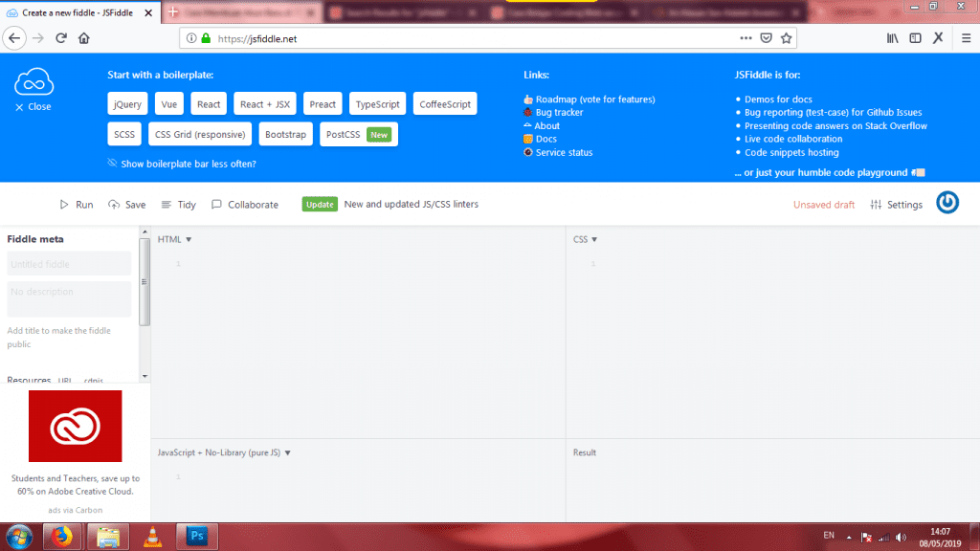Use the CSS Grid (responsive) boilerplate
The height and width of the screenshot is (551, 980).
tap(200, 134)
